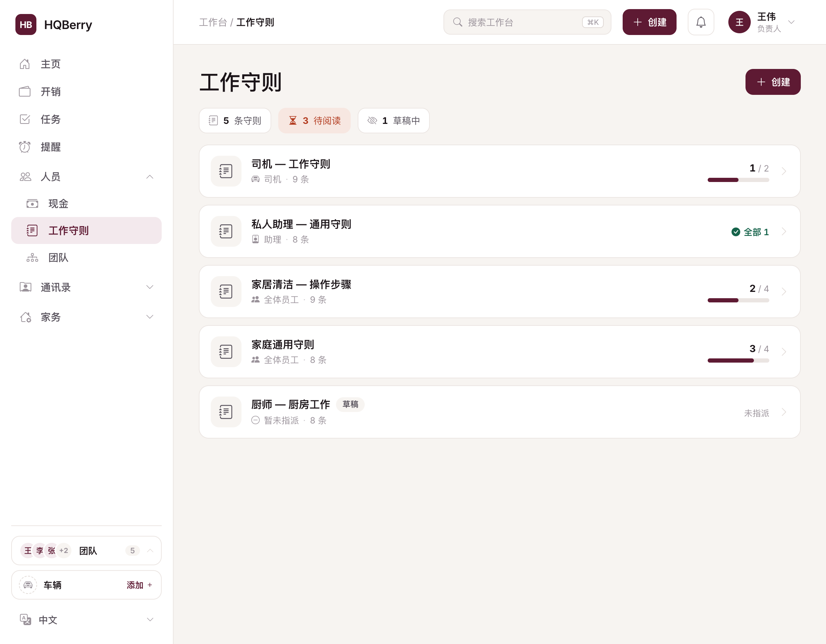Filter by 5 条守则
The width and height of the screenshot is (826, 644).
[235, 121]
